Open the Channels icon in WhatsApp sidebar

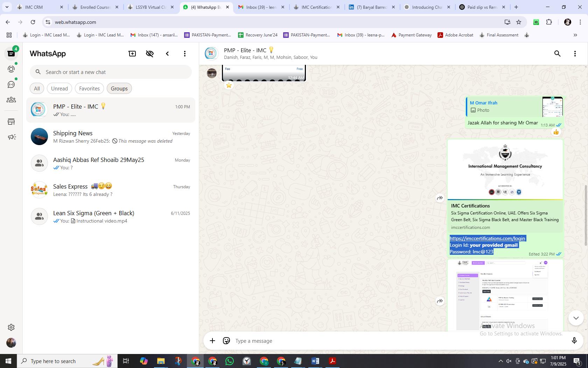pos(11,84)
